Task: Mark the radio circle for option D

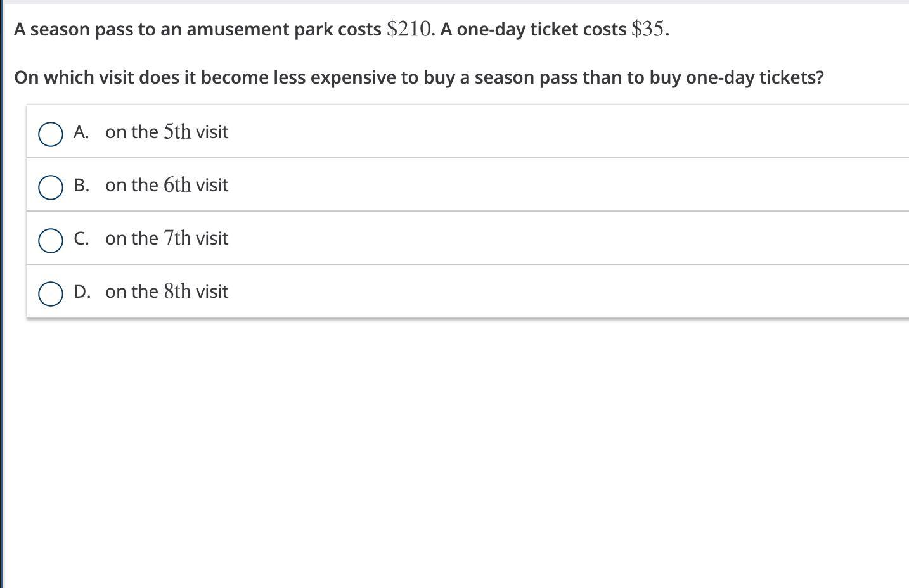Action: click(x=51, y=294)
